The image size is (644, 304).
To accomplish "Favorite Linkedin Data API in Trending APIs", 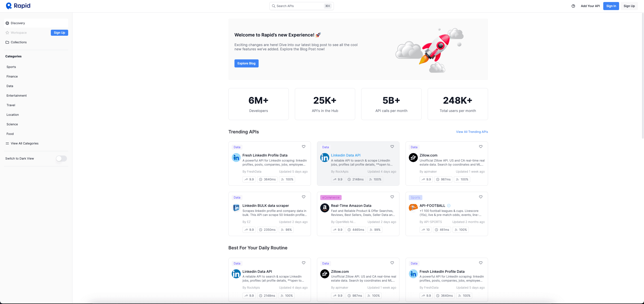I will point(392,147).
